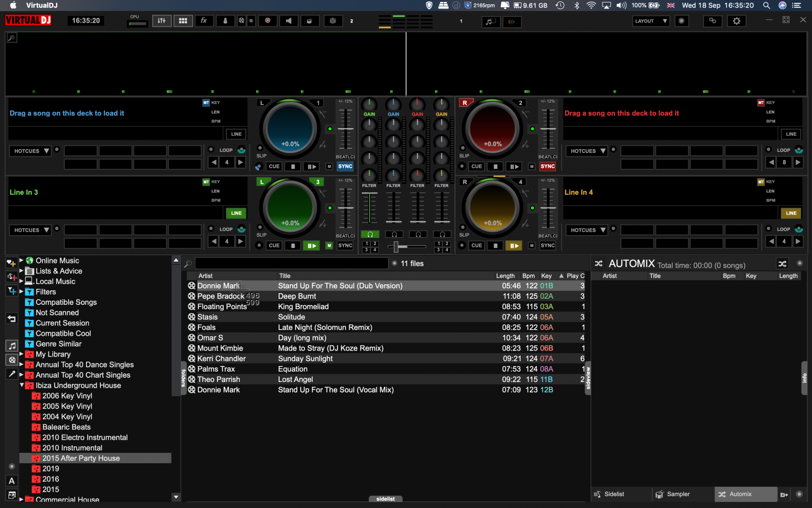The image size is (812, 508).
Task: Click the LOOP button on deck 1
Action: pos(226,151)
